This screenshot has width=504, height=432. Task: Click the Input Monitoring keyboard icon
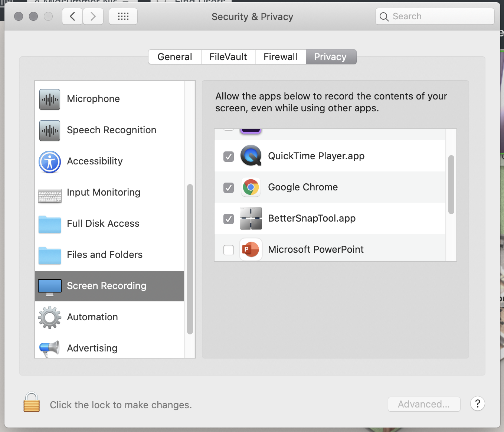click(x=49, y=193)
